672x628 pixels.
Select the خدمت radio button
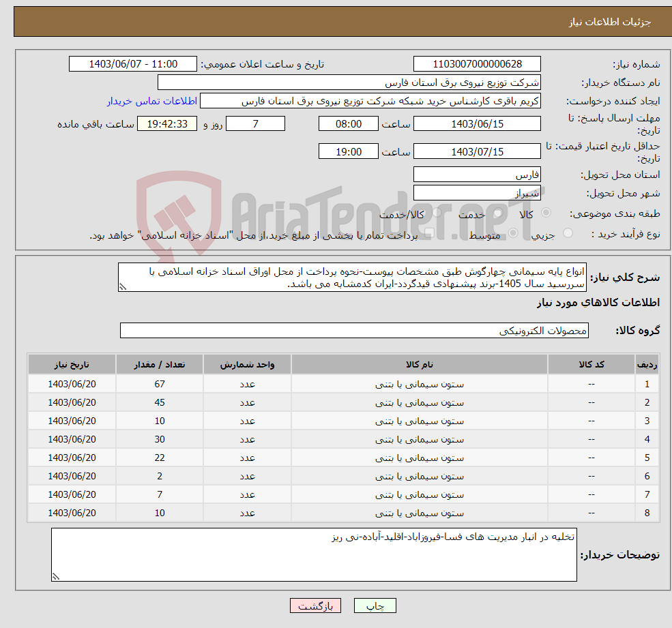(x=497, y=213)
